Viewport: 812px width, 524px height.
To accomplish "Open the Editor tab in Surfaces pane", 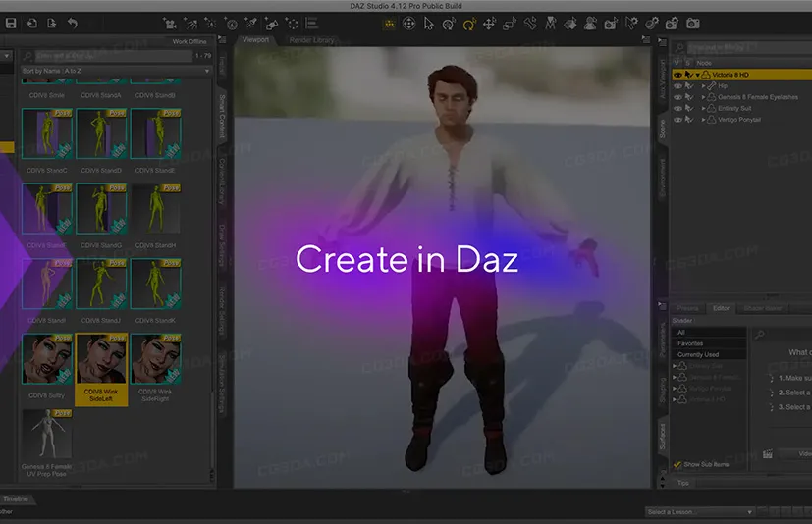I will tap(721, 308).
